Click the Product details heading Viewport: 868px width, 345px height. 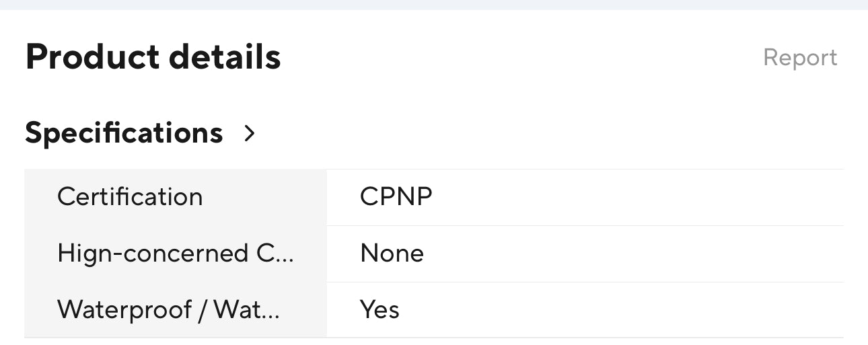[x=153, y=57]
